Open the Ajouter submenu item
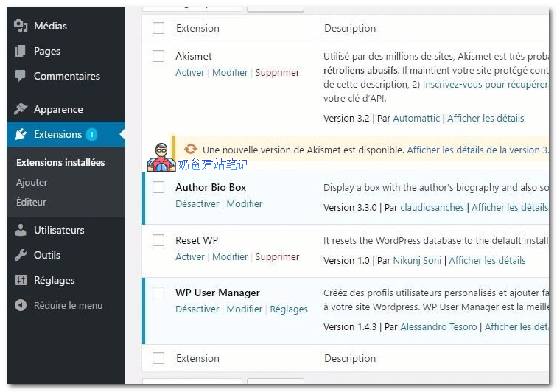This screenshot has width=557, height=392. [32, 182]
